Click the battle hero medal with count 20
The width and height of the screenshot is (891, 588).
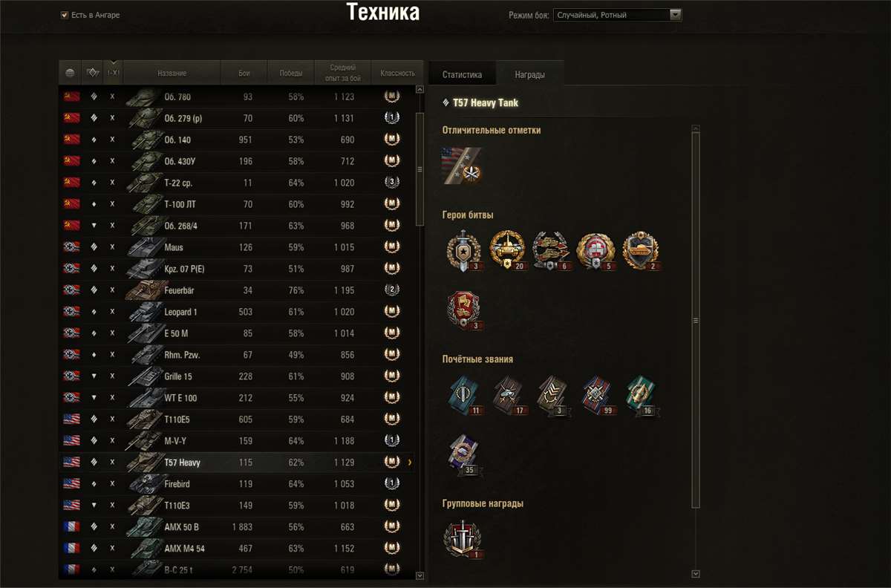point(507,250)
